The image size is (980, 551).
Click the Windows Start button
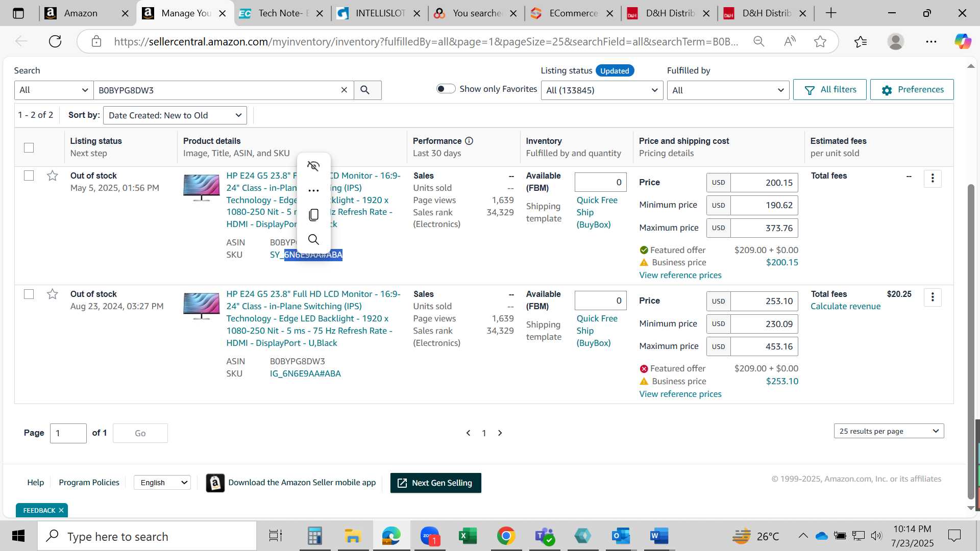pyautogui.click(x=18, y=536)
